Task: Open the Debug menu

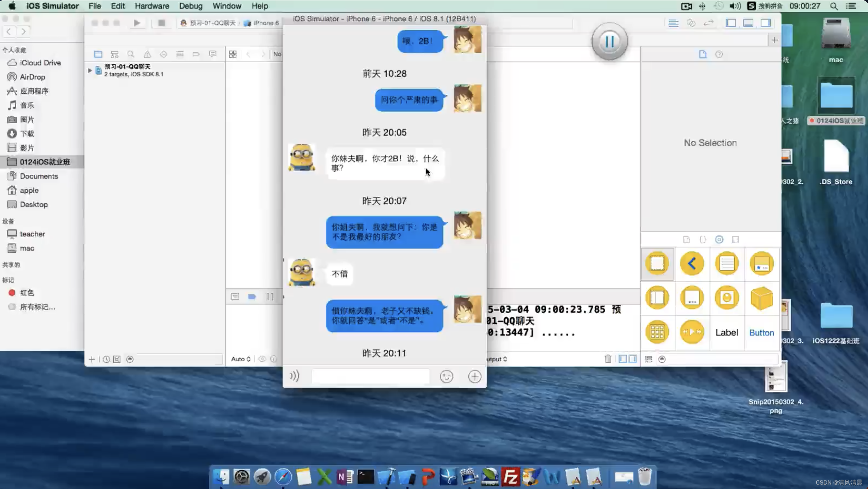Action: (x=191, y=6)
